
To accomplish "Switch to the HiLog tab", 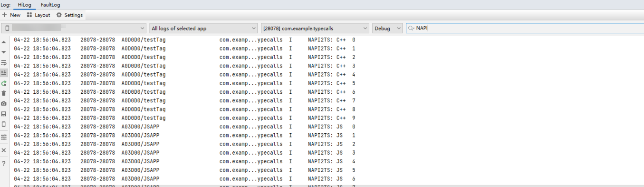I will [24, 5].
